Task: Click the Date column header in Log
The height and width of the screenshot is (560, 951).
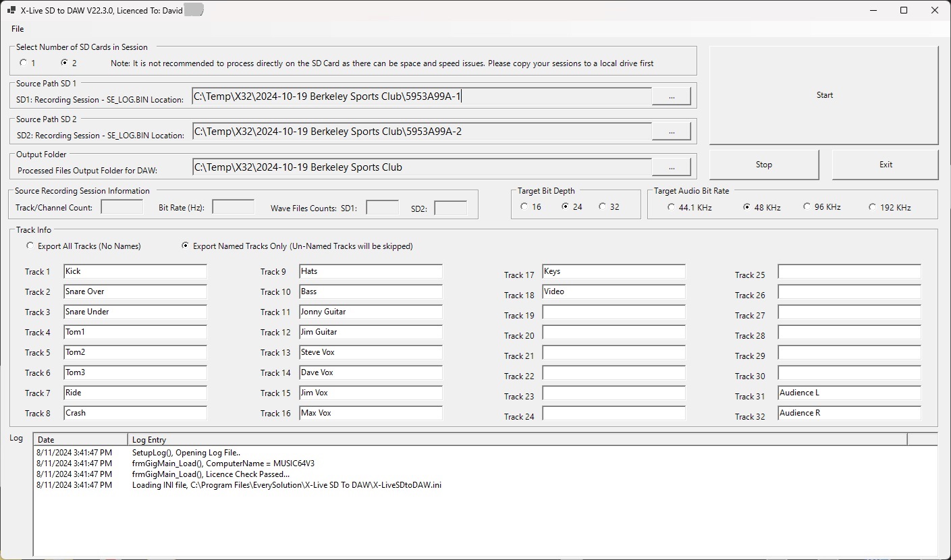Action: (80, 440)
